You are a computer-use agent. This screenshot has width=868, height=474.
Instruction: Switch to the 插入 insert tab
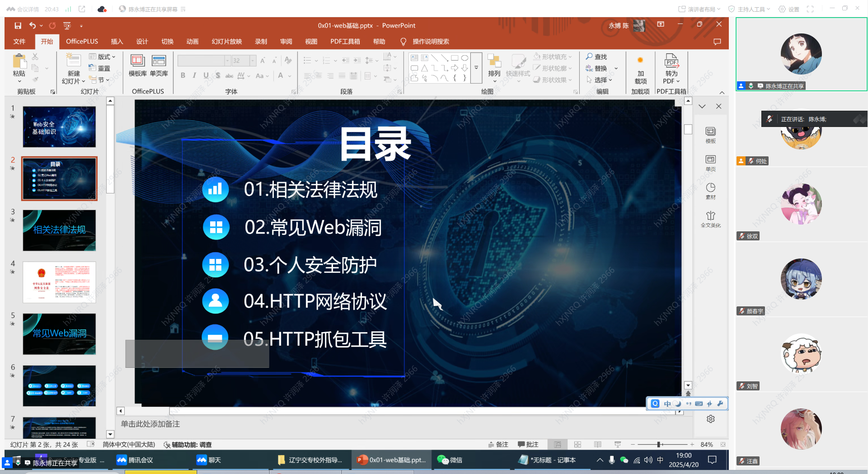click(117, 42)
